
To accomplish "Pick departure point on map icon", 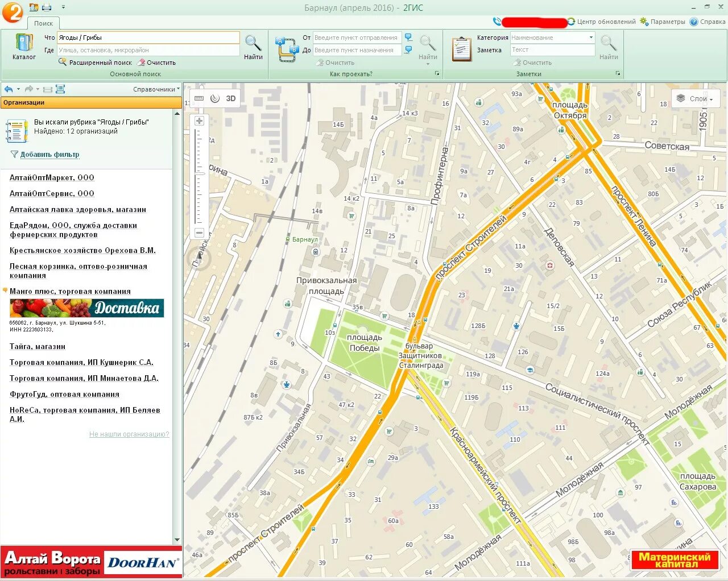I will coord(408,38).
